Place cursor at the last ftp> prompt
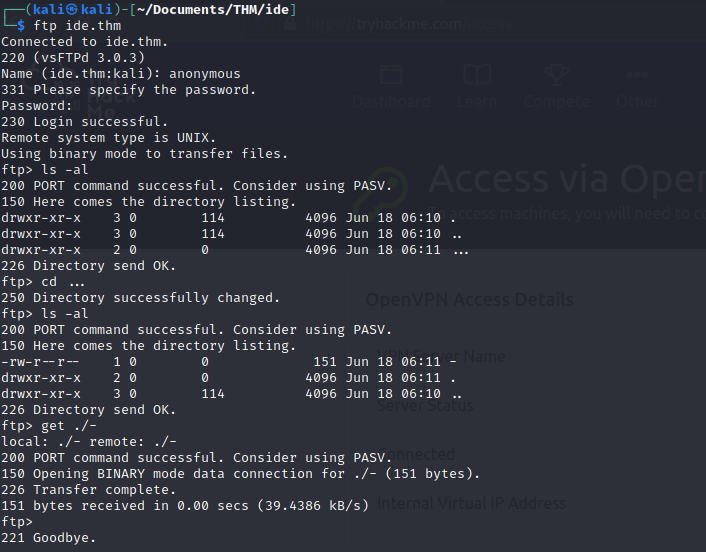The image size is (706, 552). click(x=17, y=522)
